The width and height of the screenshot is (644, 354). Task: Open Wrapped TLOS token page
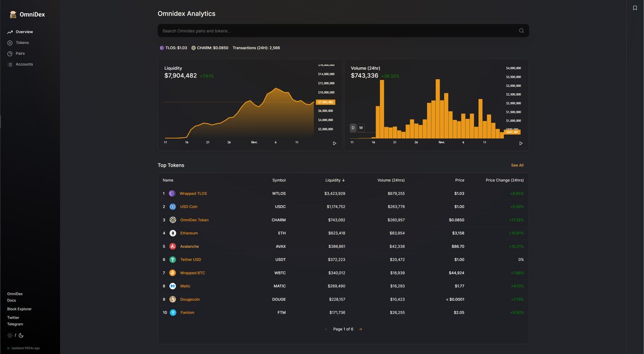[193, 193]
